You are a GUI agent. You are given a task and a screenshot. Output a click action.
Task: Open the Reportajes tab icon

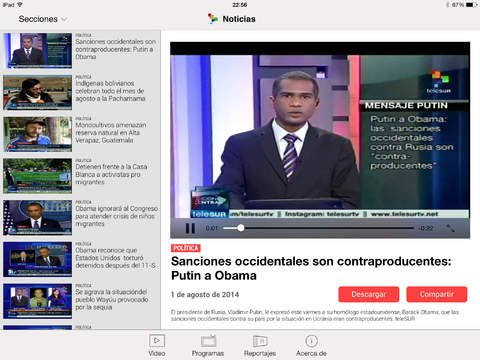[260, 341]
